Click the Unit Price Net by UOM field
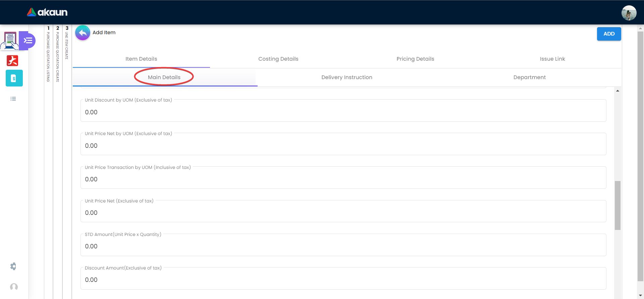Viewport: 644px width, 299px height. coord(343,144)
